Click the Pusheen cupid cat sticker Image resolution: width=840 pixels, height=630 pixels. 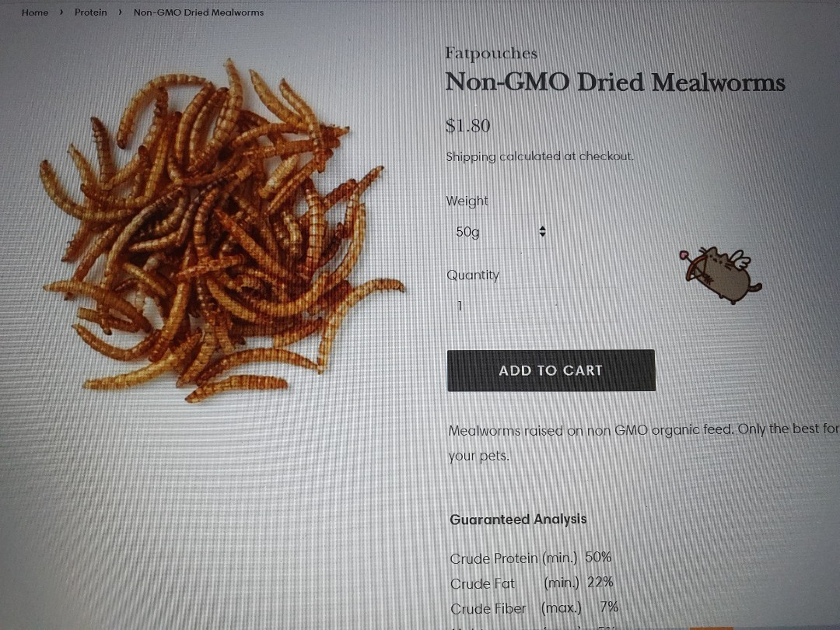coord(720,275)
